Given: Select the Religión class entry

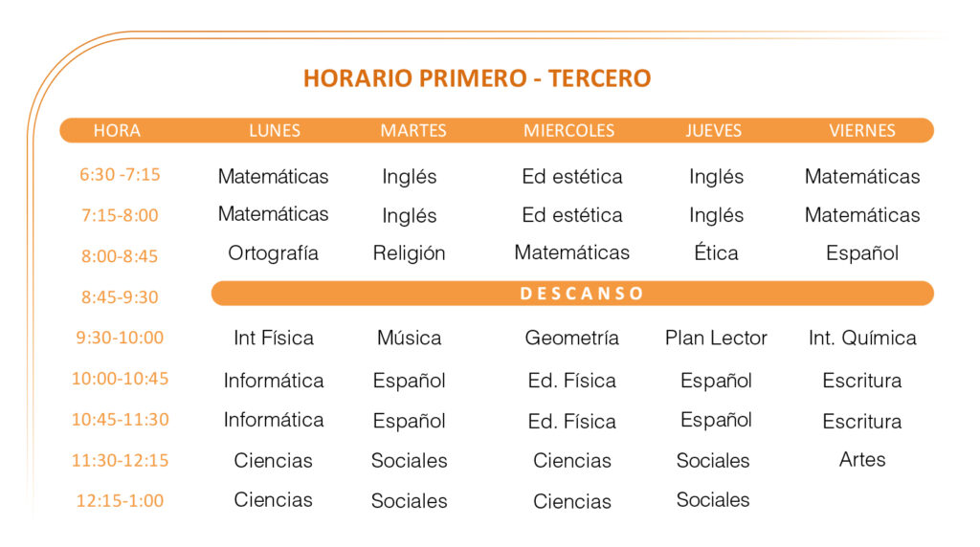Looking at the screenshot, I should tap(409, 254).
